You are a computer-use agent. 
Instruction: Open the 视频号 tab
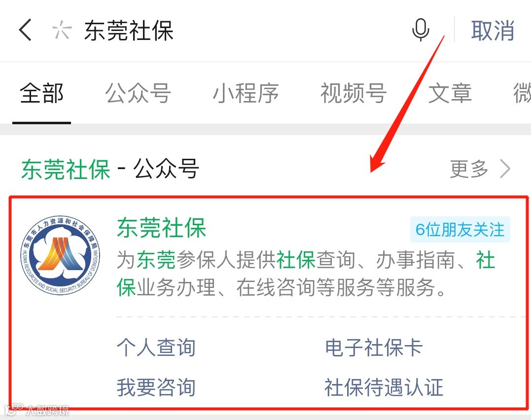pos(354,93)
